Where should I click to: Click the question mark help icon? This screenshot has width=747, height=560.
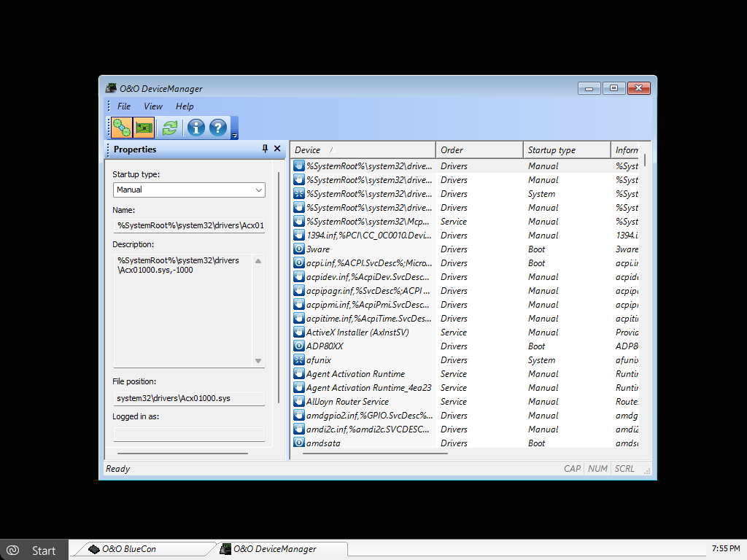tap(218, 128)
